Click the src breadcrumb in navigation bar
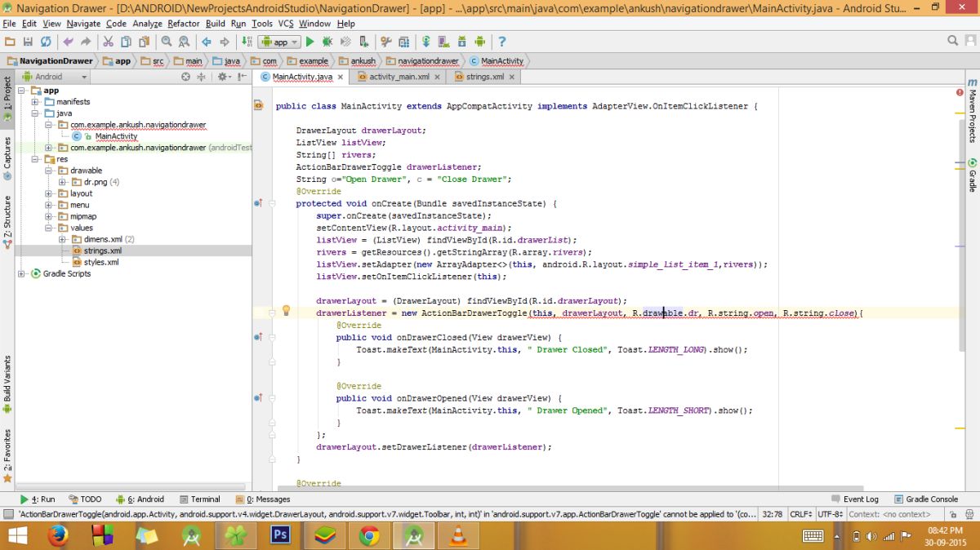 [152, 60]
